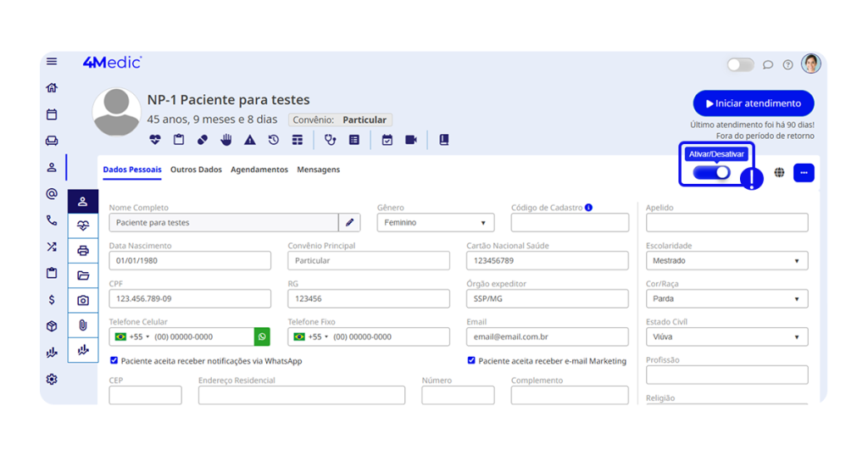The image size is (868, 456).
Task: Click the blue three-dots more options button
Action: pos(804,173)
